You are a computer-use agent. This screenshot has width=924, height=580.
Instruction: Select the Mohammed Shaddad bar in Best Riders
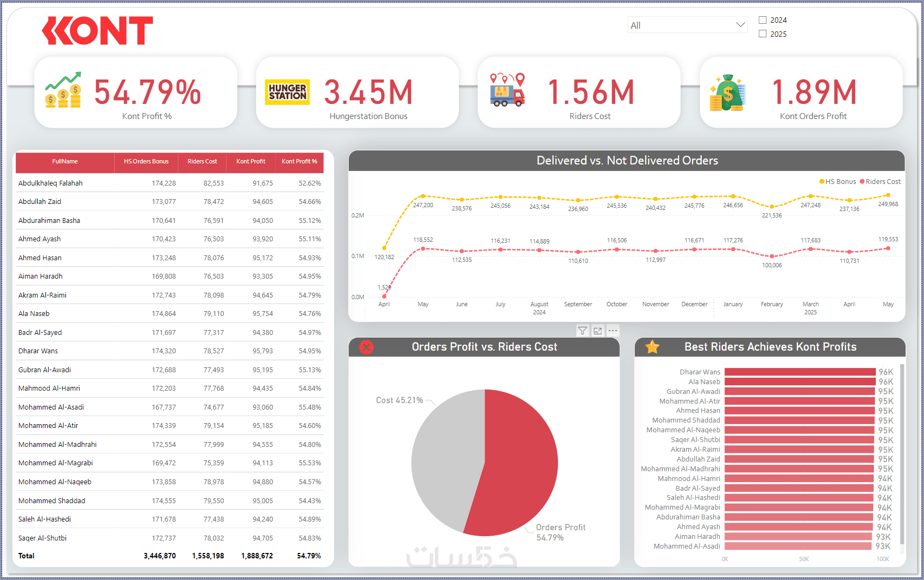pos(800,420)
